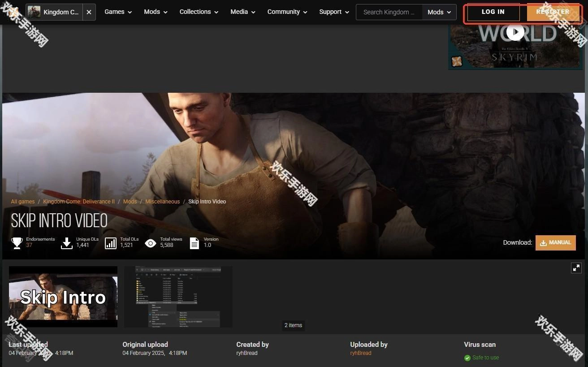
Task: Open the Support menu
Action: point(334,12)
